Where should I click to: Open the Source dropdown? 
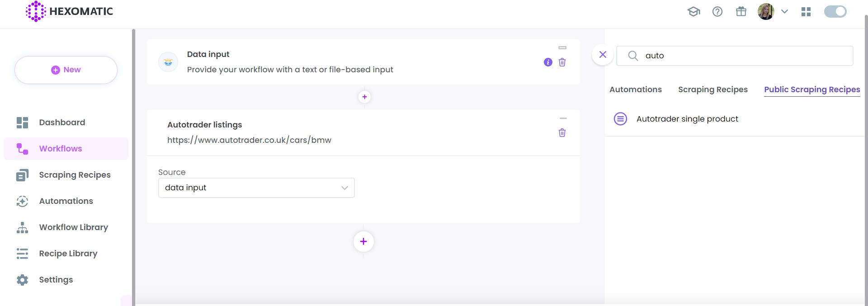256,188
